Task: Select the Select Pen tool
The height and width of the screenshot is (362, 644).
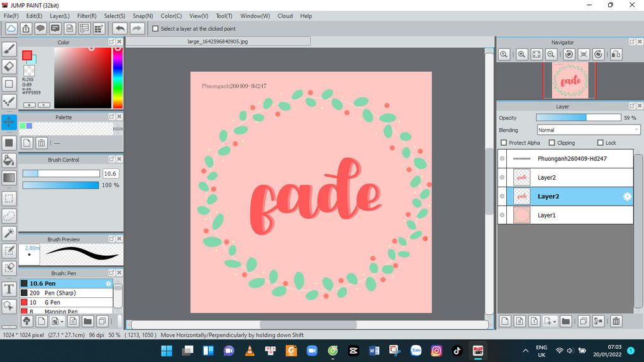Action: (9, 250)
